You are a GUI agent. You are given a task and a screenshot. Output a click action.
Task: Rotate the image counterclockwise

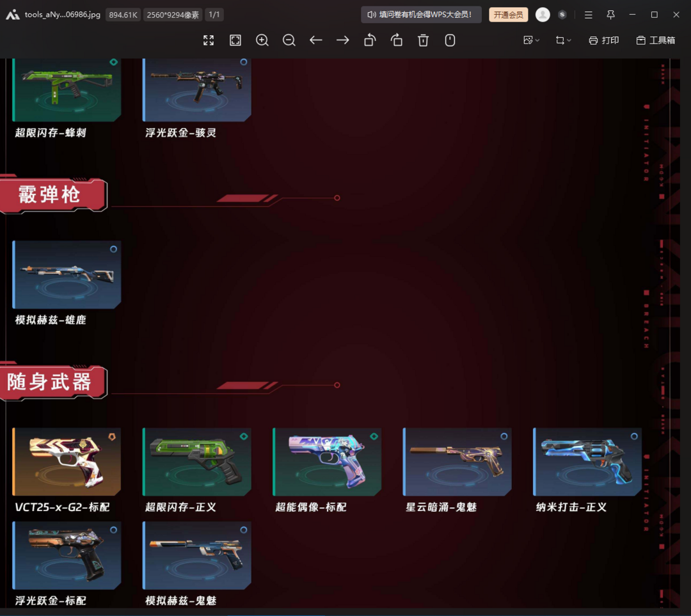[x=370, y=40]
